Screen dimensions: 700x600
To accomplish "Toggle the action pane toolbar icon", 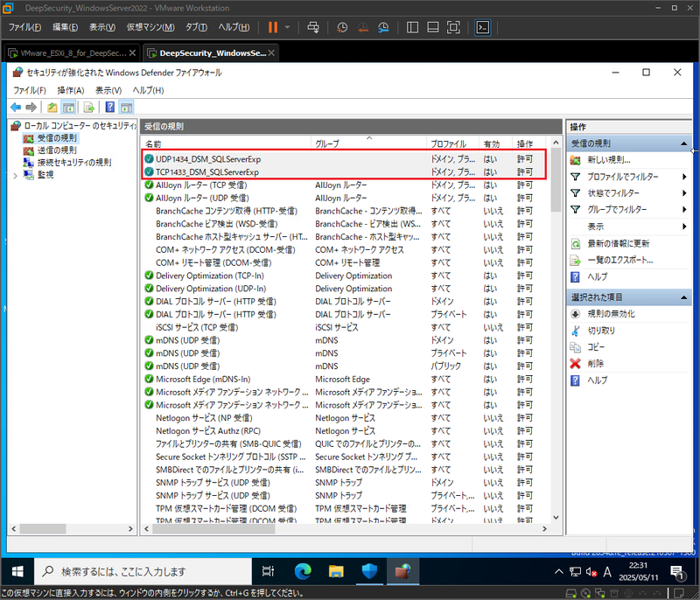I will pyautogui.click(x=126, y=107).
